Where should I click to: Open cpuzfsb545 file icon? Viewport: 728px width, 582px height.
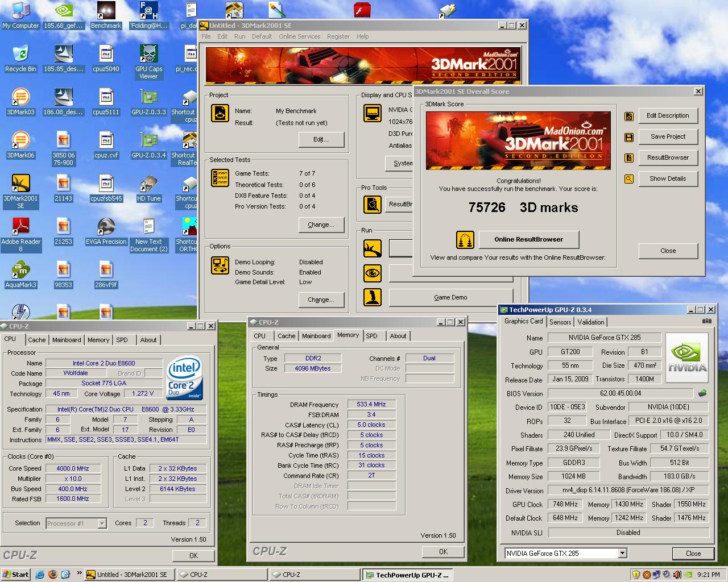tap(106, 188)
